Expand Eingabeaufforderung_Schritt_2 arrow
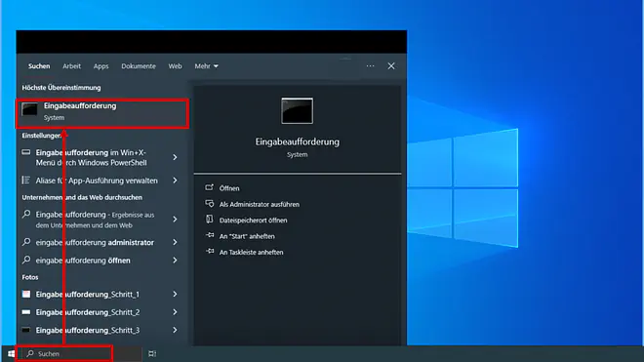The width and height of the screenshot is (644, 362). click(x=175, y=312)
